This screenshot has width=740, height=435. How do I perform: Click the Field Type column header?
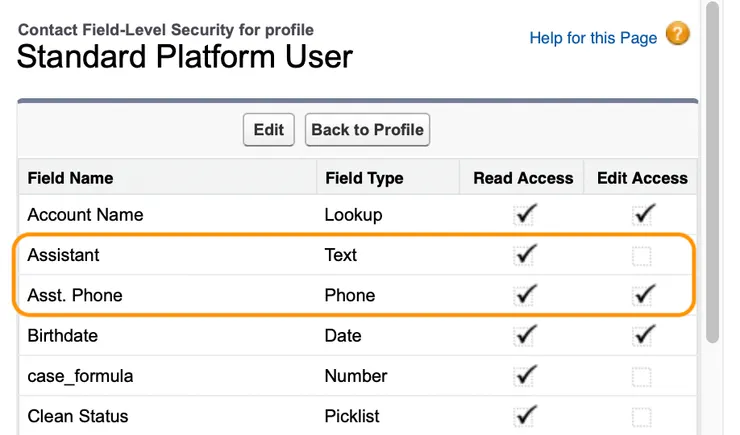pos(364,178)
